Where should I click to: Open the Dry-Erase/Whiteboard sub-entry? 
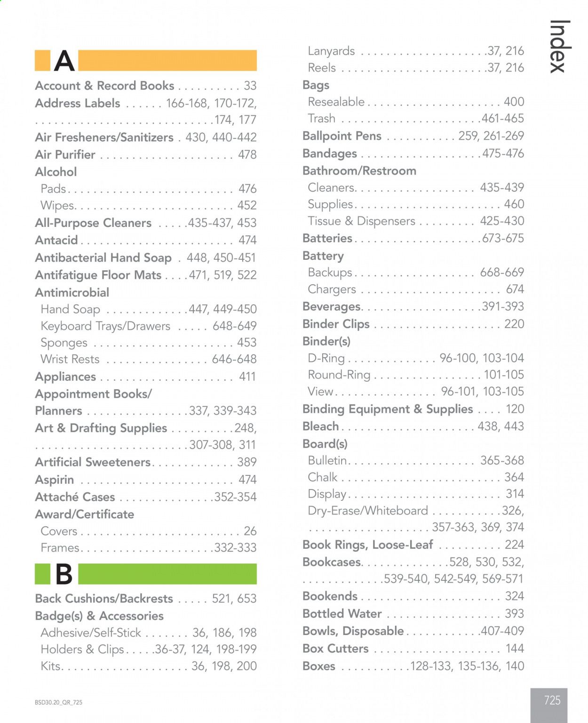(x=416, y=519)
